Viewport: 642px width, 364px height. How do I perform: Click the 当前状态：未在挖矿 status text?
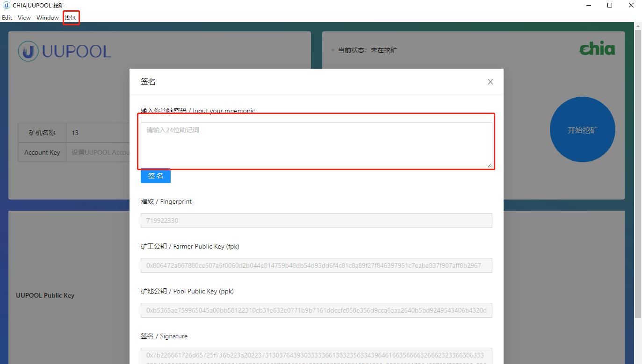tap(367, 50)
